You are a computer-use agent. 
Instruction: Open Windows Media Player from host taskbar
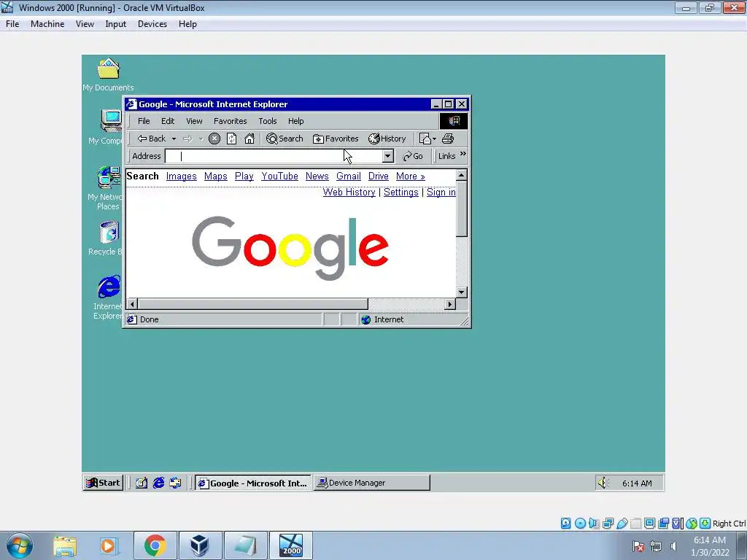[109, 545]
